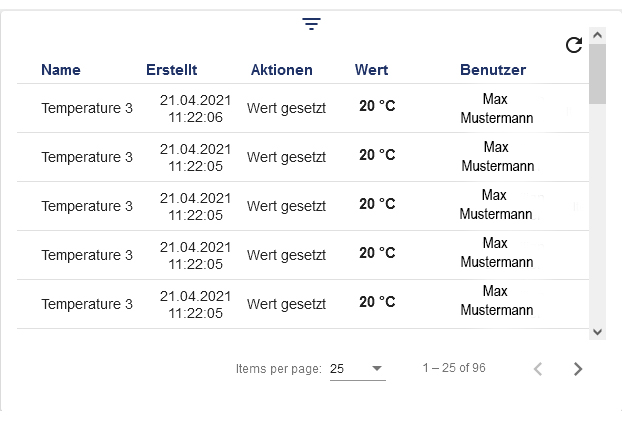This screenshot has height=421, width=622.
Task: Click the Wert column header
Action: tap(371, 70)
